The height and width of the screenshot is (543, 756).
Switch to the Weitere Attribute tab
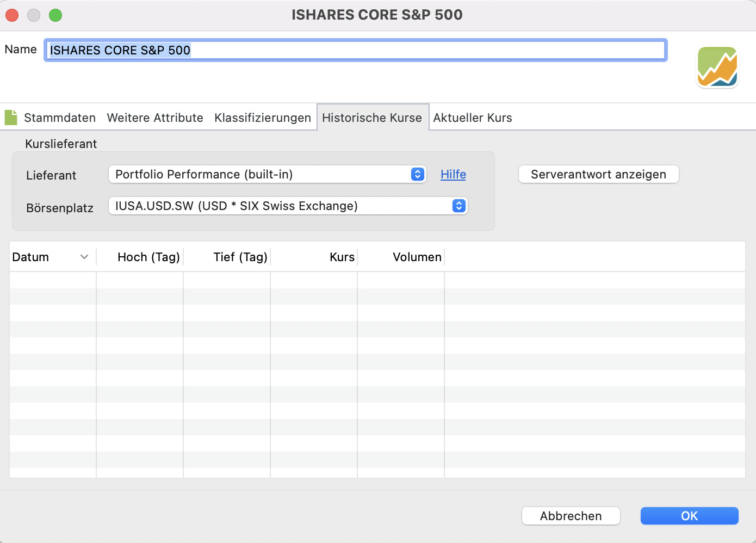pyautogui.click(x=155, y=118)
